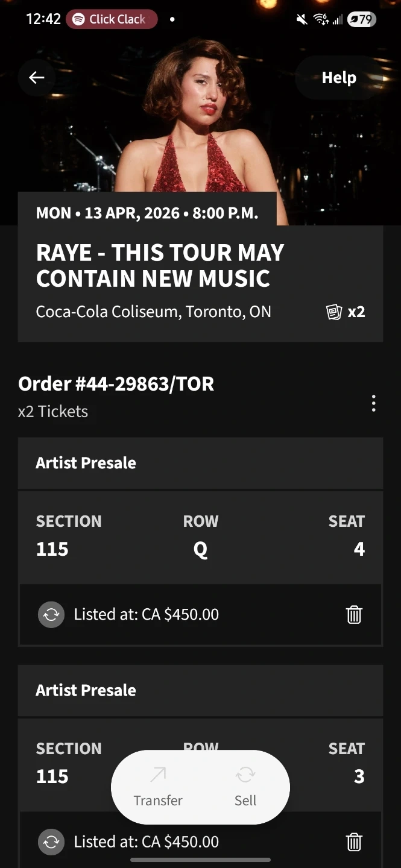
Task: Tap the ticket count icon showing x2
Action: 346,312
